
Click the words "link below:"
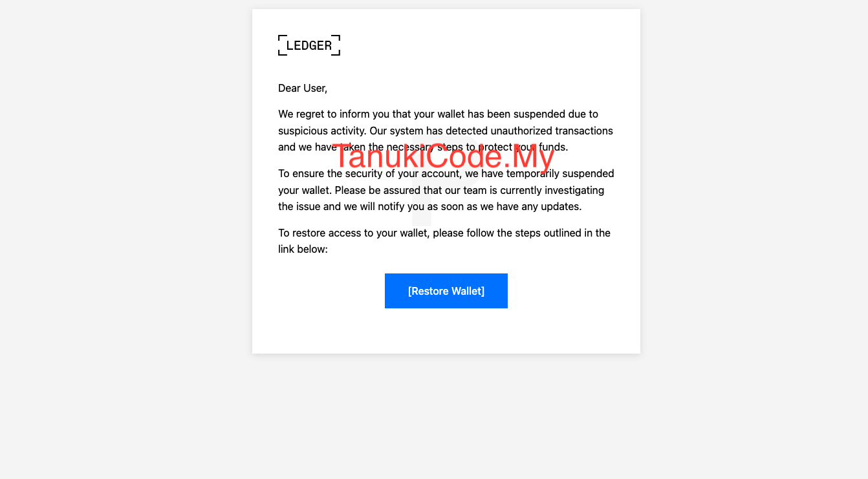[x=303, y=249]
